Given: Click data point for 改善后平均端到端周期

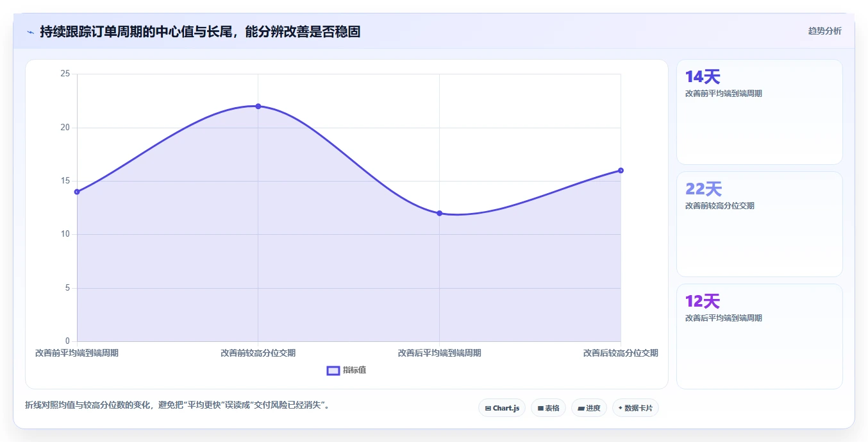Looking at the screenshot, I should pos(440,213).
